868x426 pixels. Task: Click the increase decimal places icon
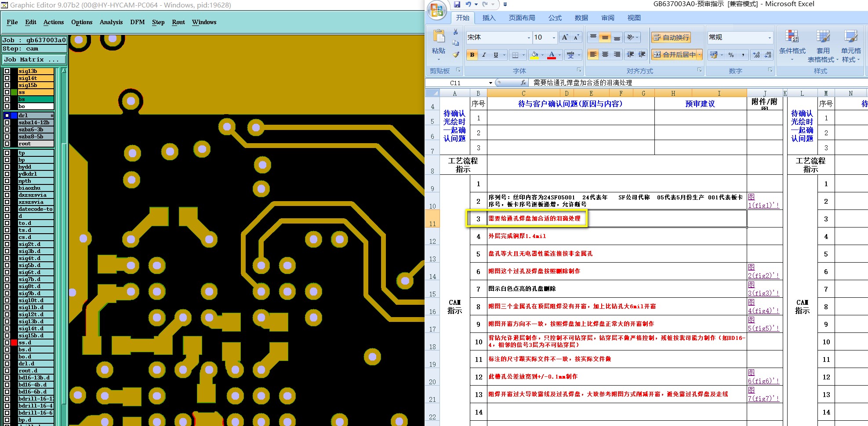click(756, 55)
